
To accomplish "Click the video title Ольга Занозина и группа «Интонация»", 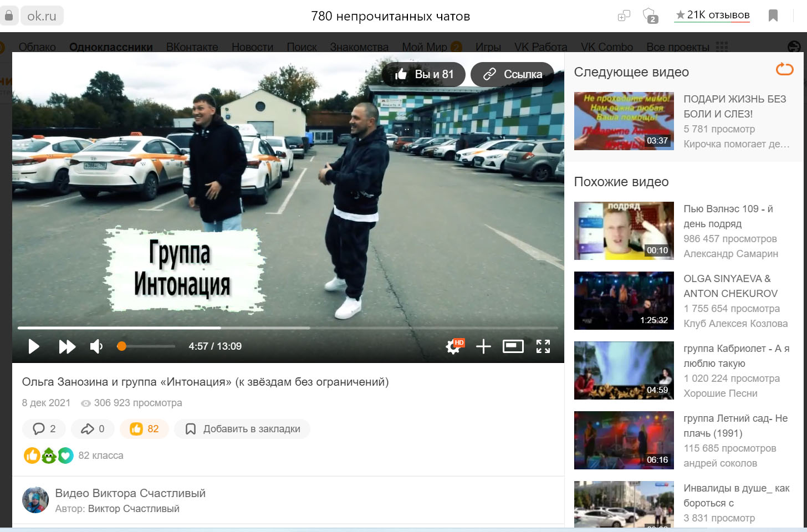I will [205, 382].
